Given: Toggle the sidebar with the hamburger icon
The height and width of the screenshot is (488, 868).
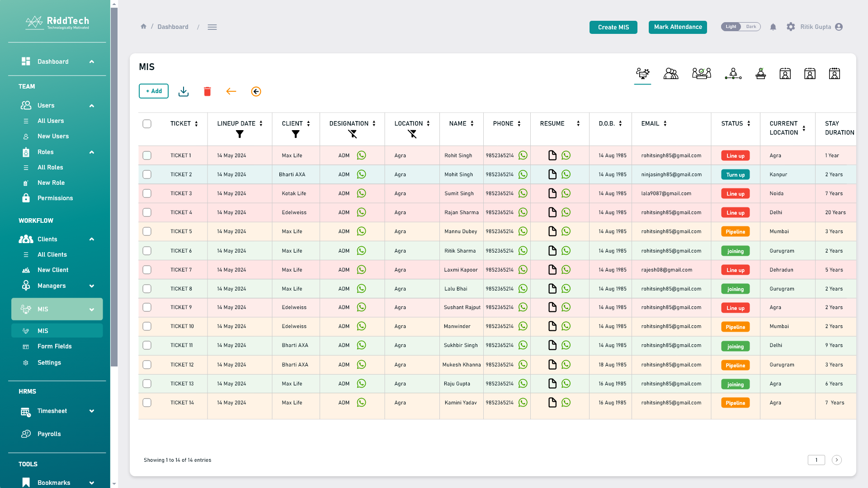Looking at the screenshot, I should 212,27.
